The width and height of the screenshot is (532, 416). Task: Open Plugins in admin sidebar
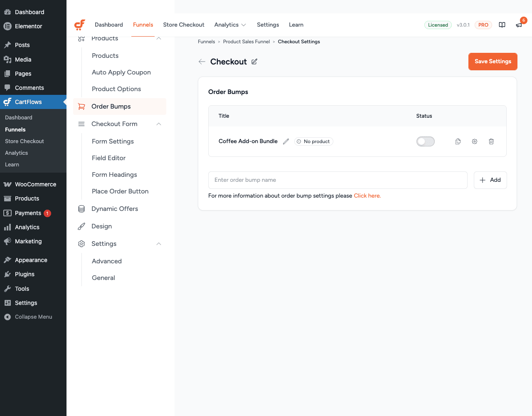(x=33, y=274)
